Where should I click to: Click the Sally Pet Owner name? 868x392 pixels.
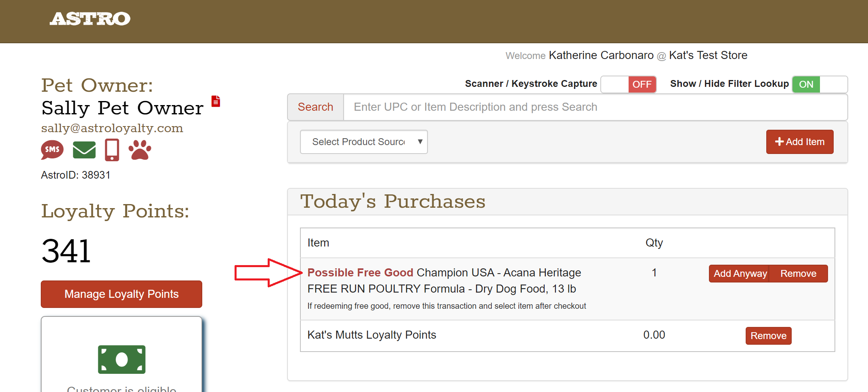(122, 108)
